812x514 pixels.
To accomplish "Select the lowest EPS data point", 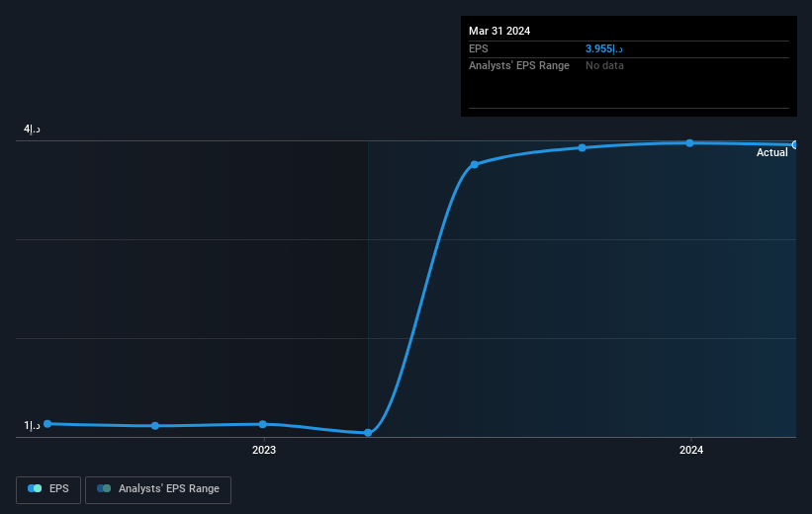I will click(x=368, y=433).
